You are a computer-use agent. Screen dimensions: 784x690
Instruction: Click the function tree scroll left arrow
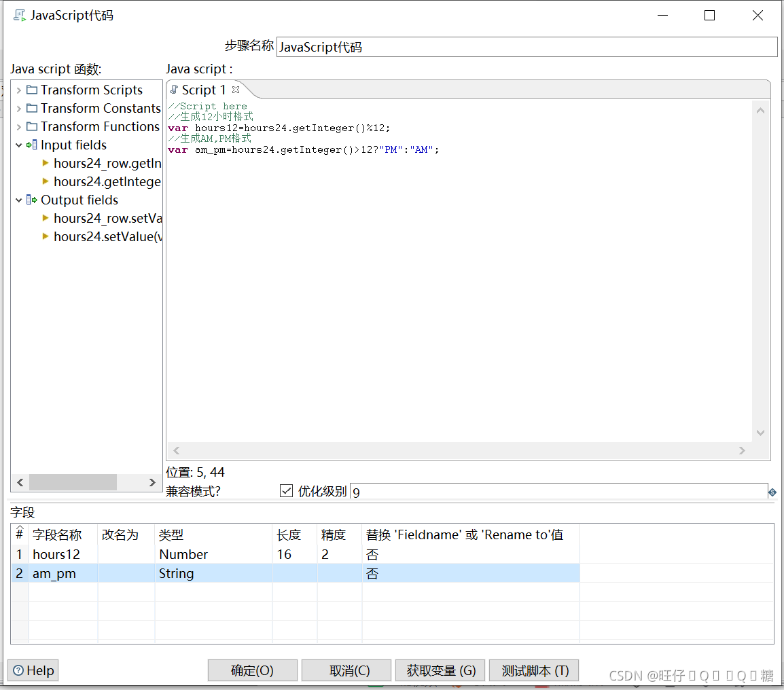coord(20,482)
